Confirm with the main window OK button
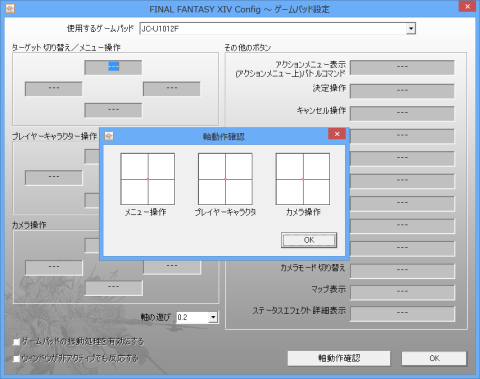Image resolution: width=480 pixels, height=379 pixels. pos(434,358)
